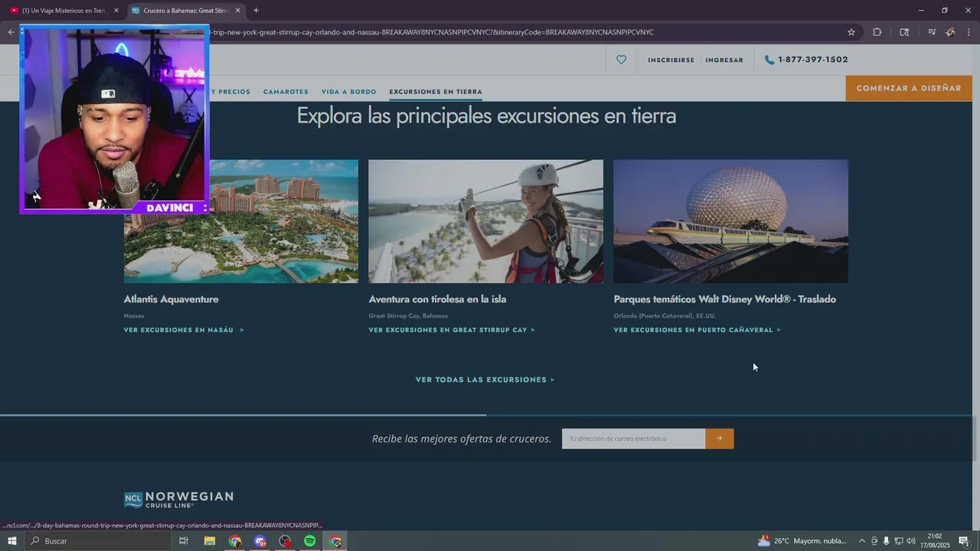The image size is (980, 551).
Task: Switch to the 'Un Viaje Misterioso en Tren' tab
Action: [63, 11]
